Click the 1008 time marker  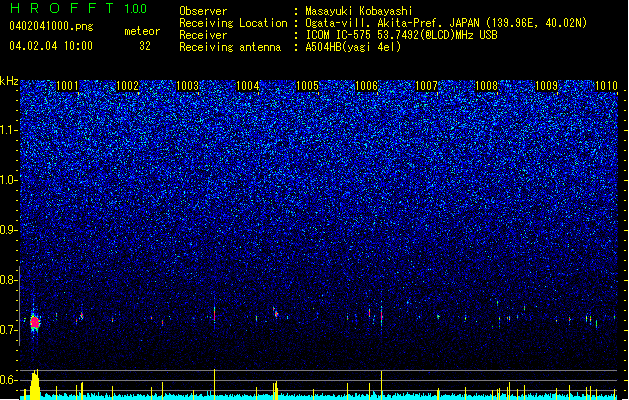click(486, 86)
